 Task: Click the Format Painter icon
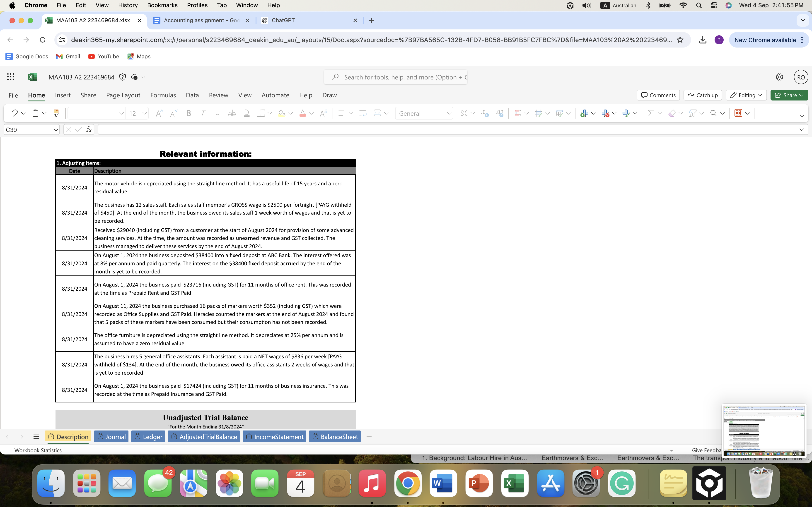56,113
